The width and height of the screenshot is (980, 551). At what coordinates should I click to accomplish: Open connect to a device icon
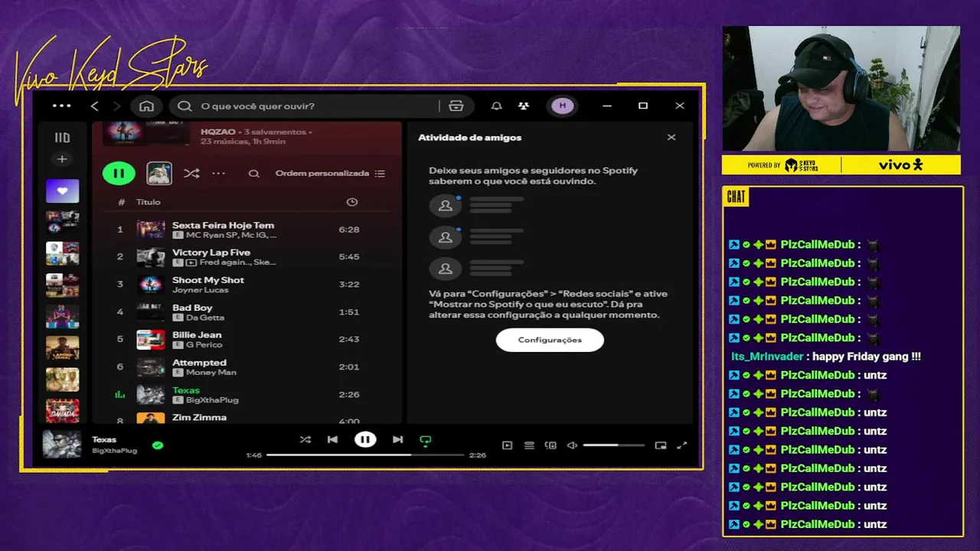point(550,445)
